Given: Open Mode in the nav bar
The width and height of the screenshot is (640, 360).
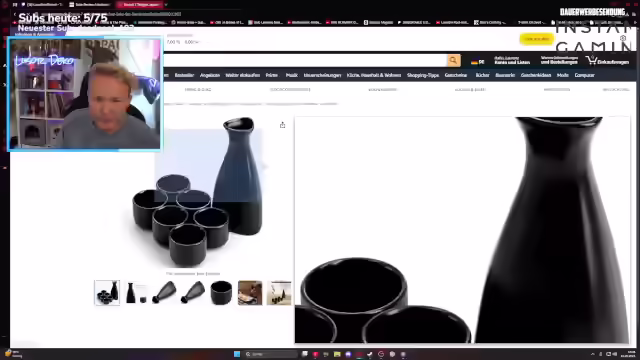Looking at the screenshot, I should pyautogui.click(x=562, y=75).
